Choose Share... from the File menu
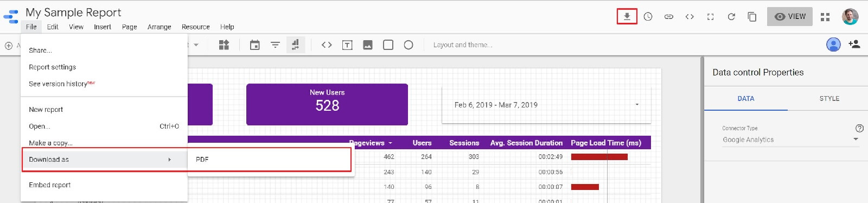This screenshot has height=203, width=868. (x=104, y=50)
